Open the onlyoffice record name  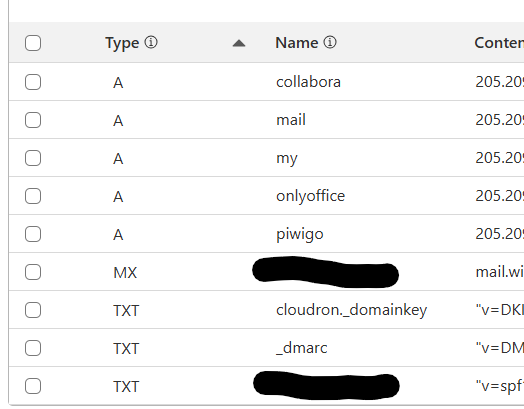click(x=310, y=196)
